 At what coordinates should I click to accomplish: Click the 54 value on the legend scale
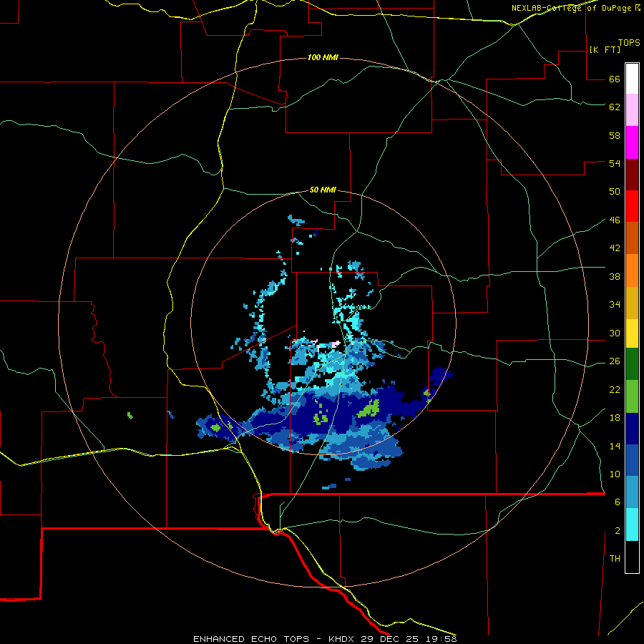tap(615, 163)
